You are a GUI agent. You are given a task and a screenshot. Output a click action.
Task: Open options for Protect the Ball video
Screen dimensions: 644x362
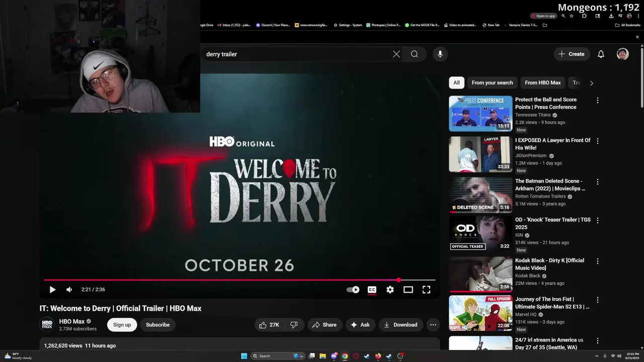pyautogui.click(x=598, y=101)
